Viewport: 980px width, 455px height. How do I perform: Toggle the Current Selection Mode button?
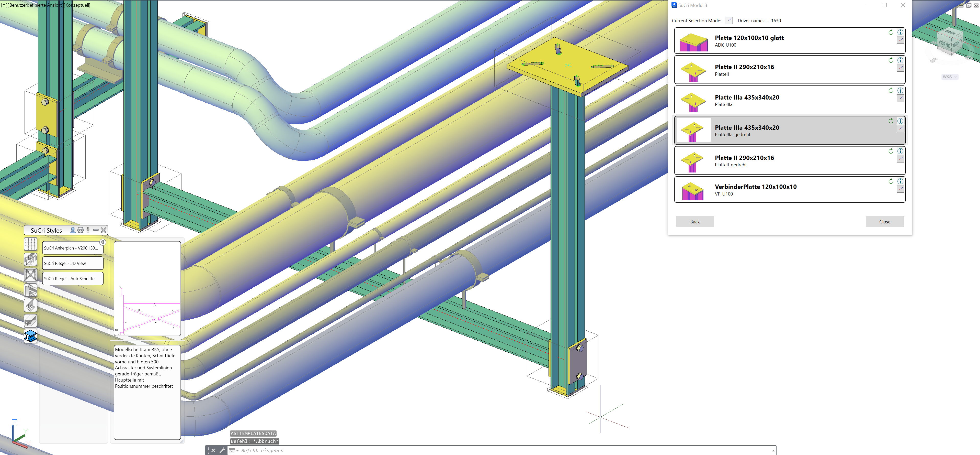click(728, 20)
